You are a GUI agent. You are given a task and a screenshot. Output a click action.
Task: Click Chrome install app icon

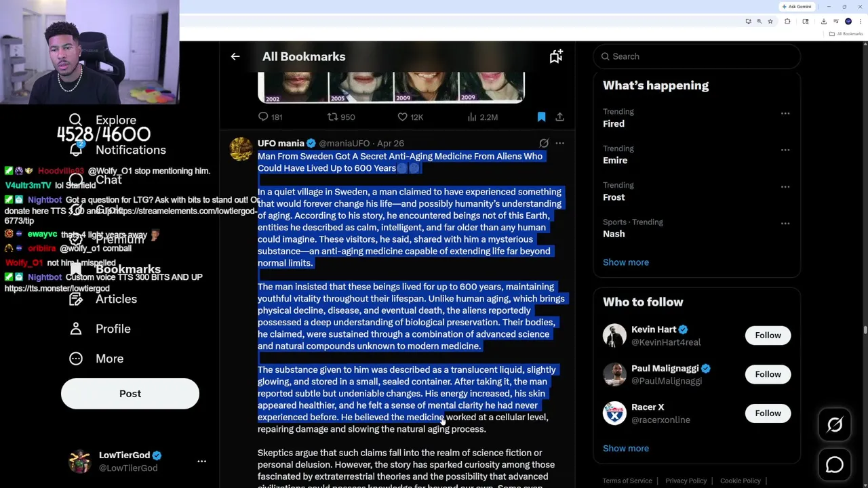coord(748,22)
